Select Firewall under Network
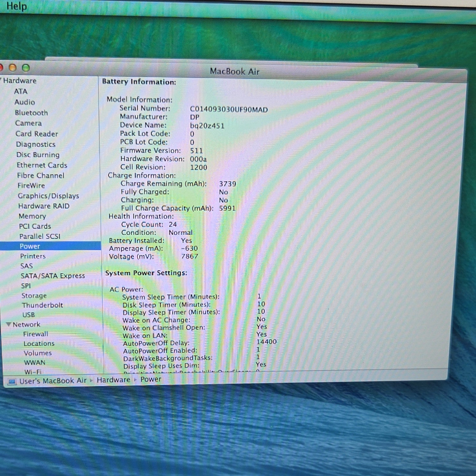 pos(36,334)
